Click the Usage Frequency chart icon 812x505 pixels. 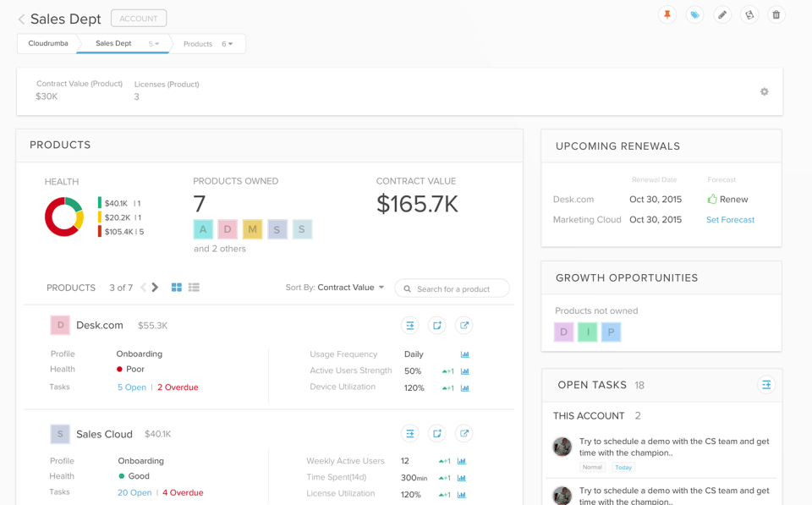pyautogui.click(x=465, y=354)
